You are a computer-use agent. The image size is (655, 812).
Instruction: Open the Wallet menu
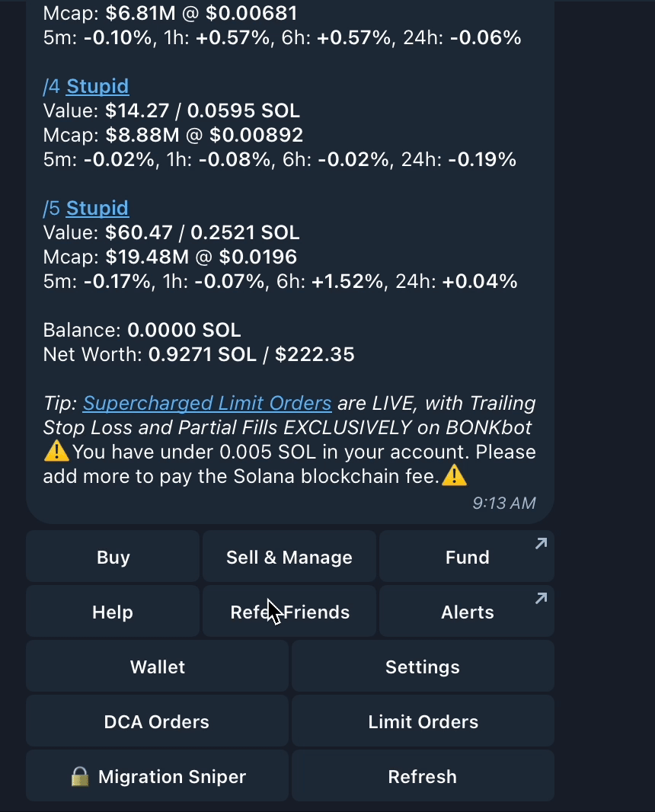point(158,667)
